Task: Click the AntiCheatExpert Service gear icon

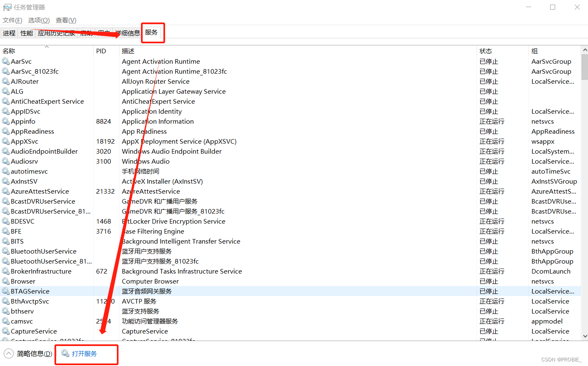Action: [x=6, y=101]
